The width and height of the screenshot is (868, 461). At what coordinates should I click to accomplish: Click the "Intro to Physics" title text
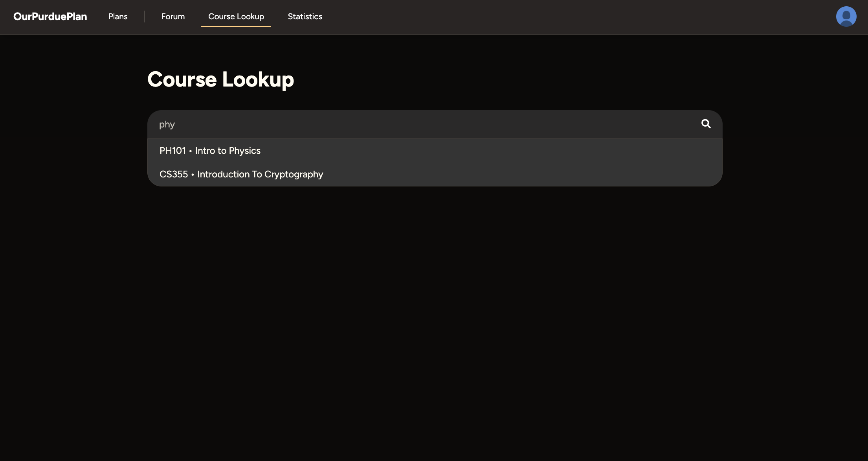coord(228,151)
